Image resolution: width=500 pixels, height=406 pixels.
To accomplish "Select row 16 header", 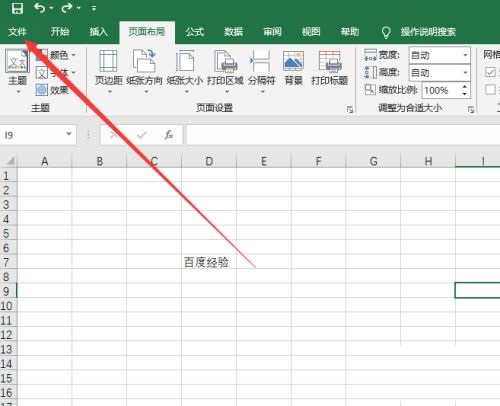I will coord(8,392).
